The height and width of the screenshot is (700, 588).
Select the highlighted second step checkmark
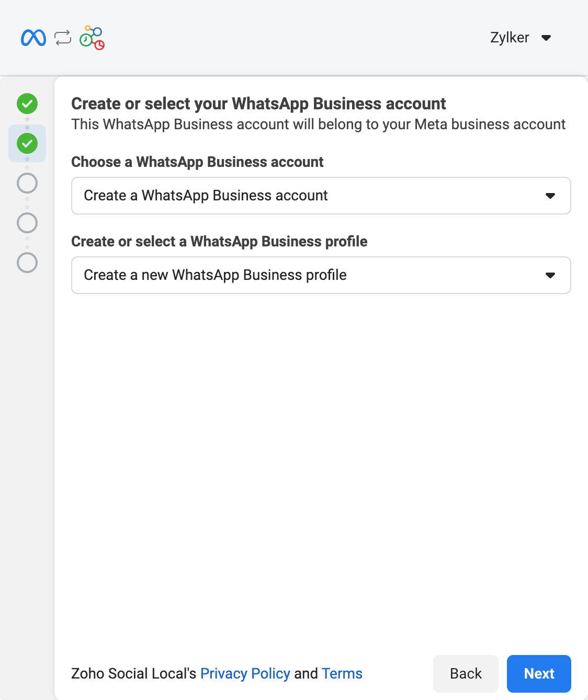tap(27, 143)
